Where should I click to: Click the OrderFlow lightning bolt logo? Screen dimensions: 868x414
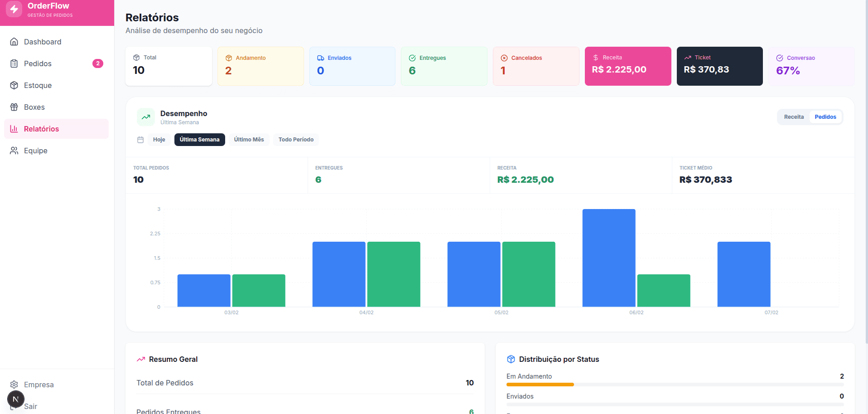click(14, 9)
